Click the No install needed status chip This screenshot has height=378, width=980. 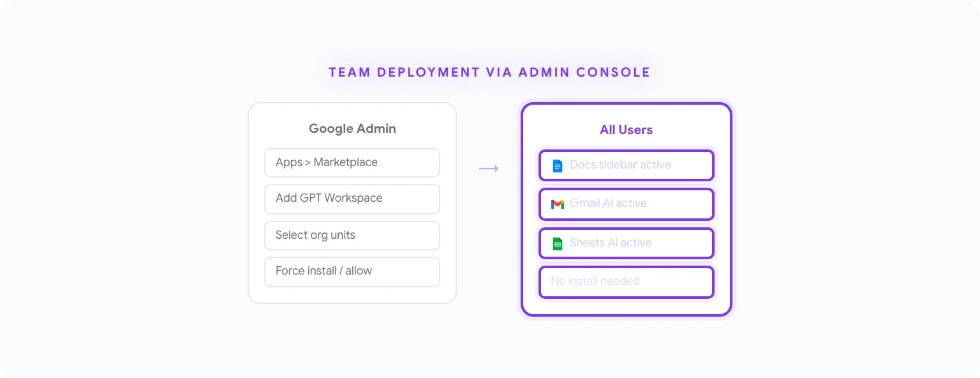[626, 282]
